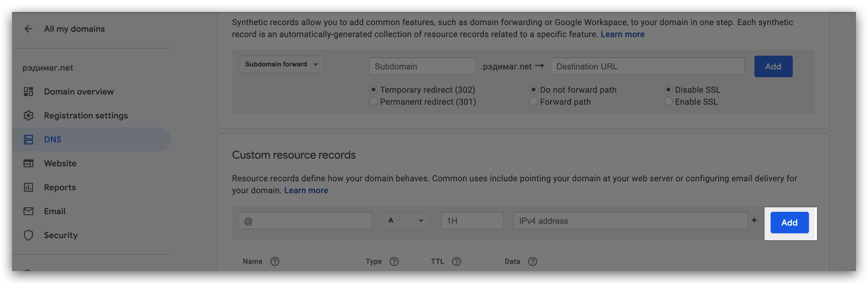
Task: Click the Reports chart icon
Action: tap(28, 188)
